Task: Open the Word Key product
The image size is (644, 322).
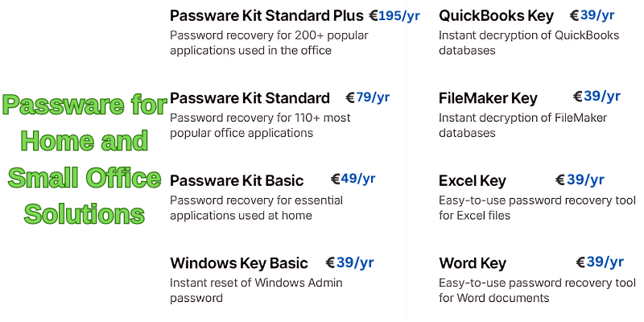Action: (x=473, y=263)
